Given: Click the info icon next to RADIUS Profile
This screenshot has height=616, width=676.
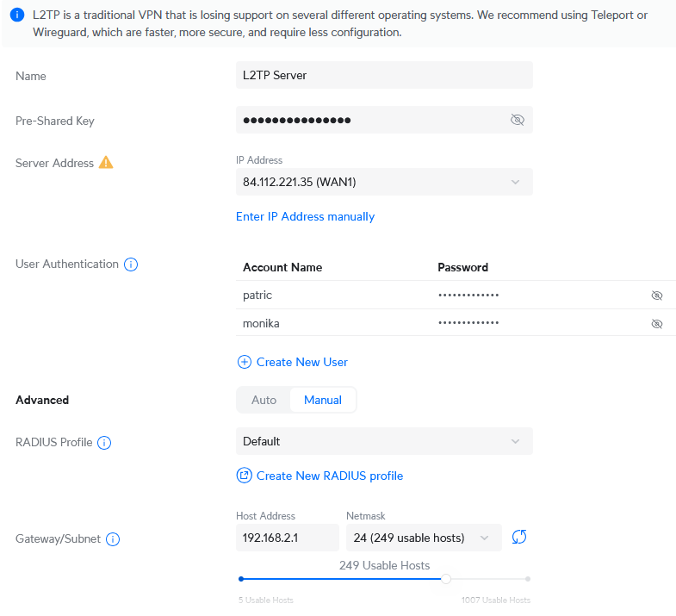Looking at the screenshot, I should pos(104,443).
